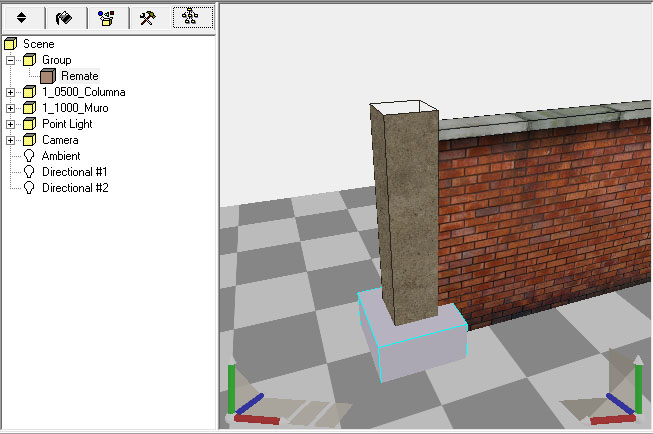Click the up/down arrows toolbar button
The height and width of the screenshot is (434, 653).
click(x=22, y=18)
